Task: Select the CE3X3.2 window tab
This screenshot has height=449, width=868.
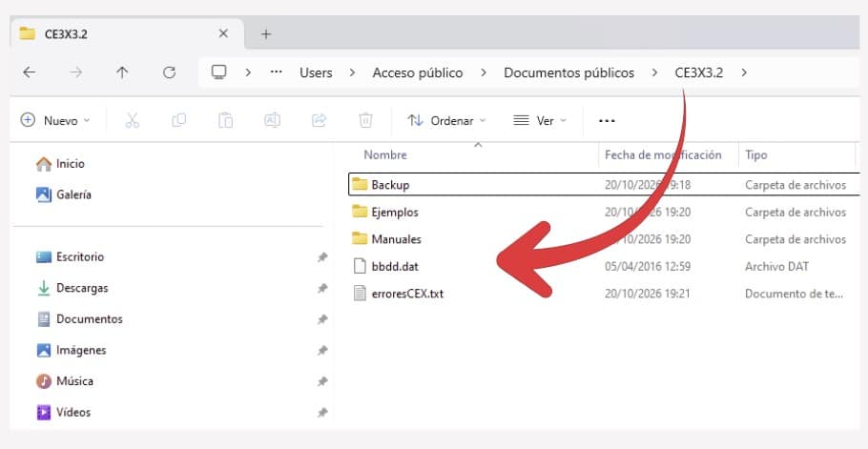Action: pos(127,33)
